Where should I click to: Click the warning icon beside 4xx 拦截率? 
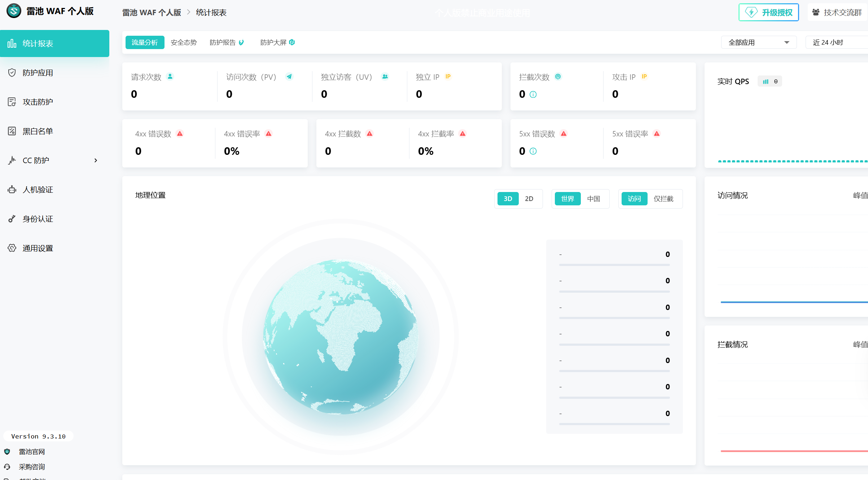[x=463, y=134]
